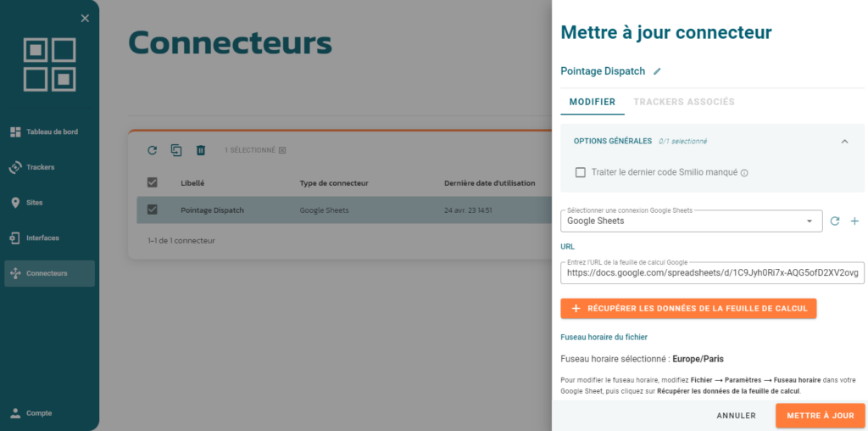The width and height of the screenshot is (868, 431).
Task: Toggle the select-all checkbox in table header
Action: pyautogui.click(x=153, y=182)
